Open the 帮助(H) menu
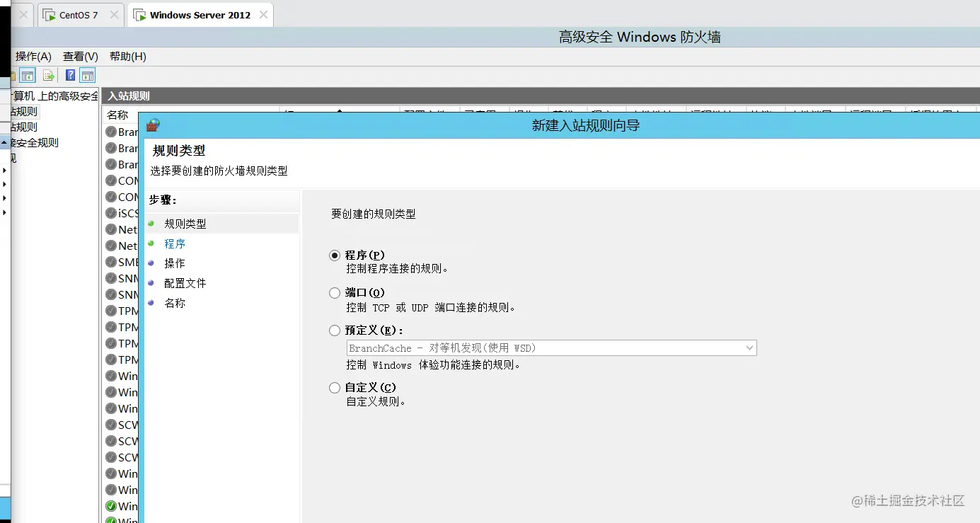Image resolution: width=980 pixels, height=523 pixels. point(128,57)
